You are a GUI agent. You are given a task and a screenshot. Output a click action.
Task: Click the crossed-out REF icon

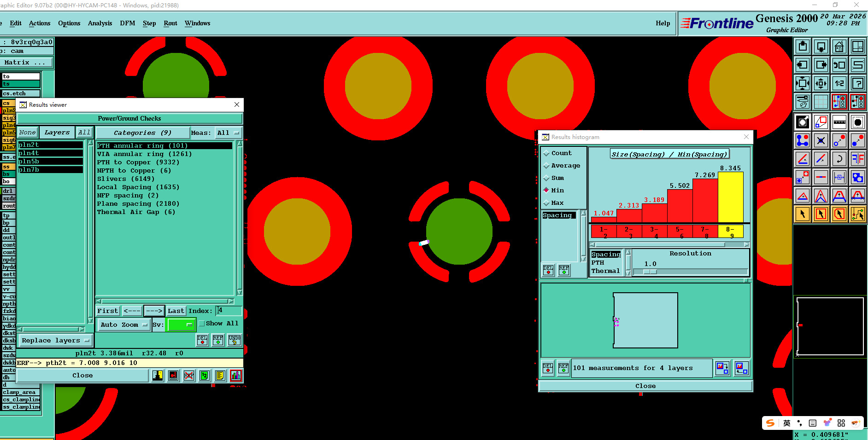pos(189,376)
